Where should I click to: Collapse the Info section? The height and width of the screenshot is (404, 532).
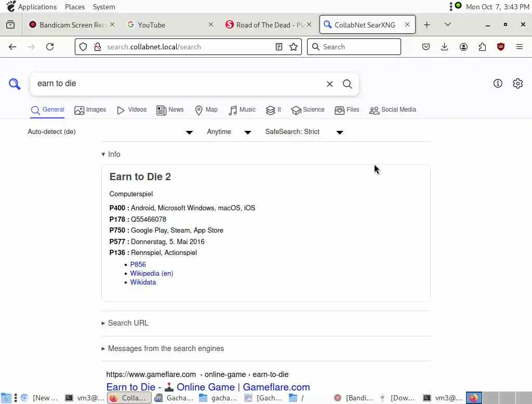(111, 154)
